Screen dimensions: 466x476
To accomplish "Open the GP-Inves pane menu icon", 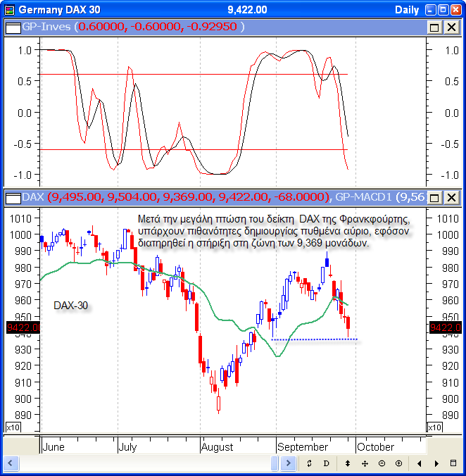I will pyautogui.click(x=12, y=27).
